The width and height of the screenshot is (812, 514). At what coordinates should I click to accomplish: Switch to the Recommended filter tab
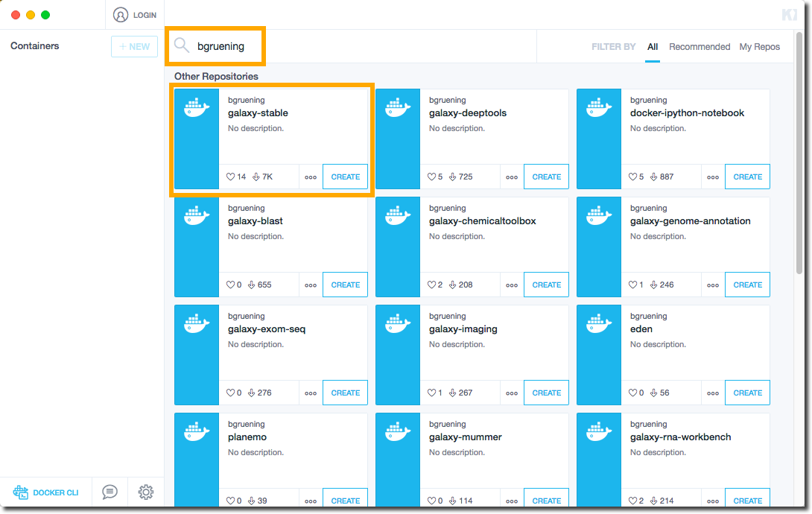tap(700, 47)
